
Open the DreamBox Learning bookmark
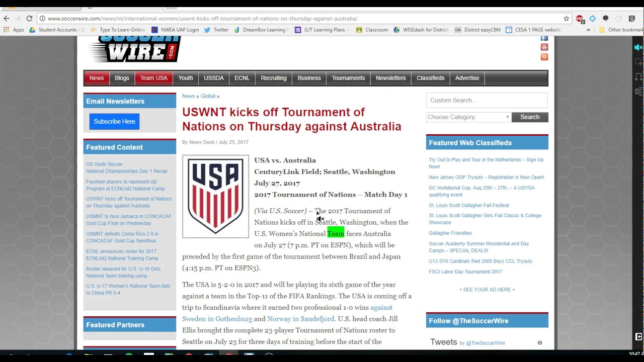pos(261,30)
